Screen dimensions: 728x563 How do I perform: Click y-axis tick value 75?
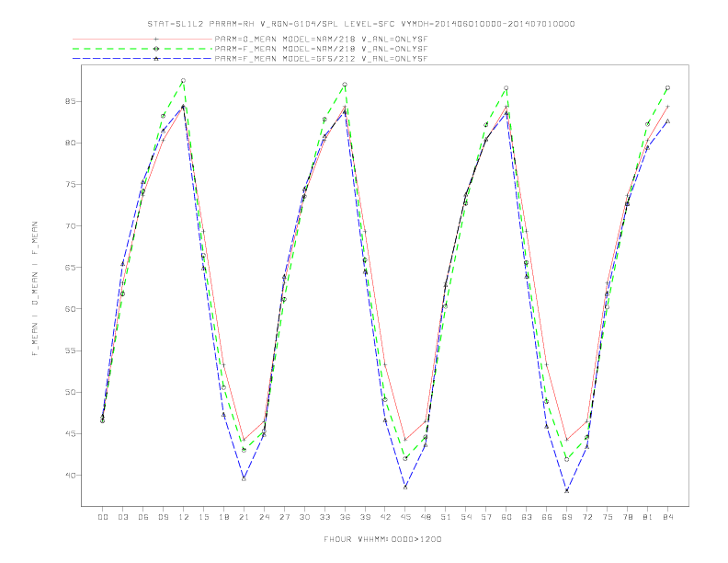(x=71, y=184)
